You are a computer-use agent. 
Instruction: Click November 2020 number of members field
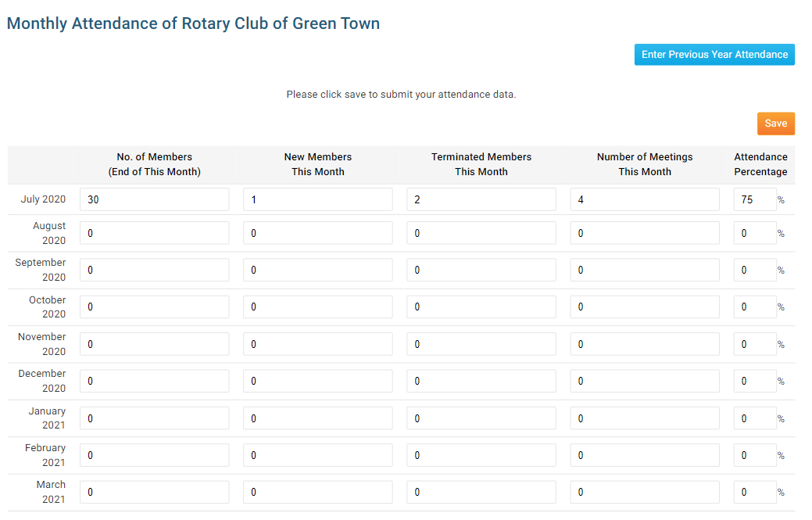(155, 344)
